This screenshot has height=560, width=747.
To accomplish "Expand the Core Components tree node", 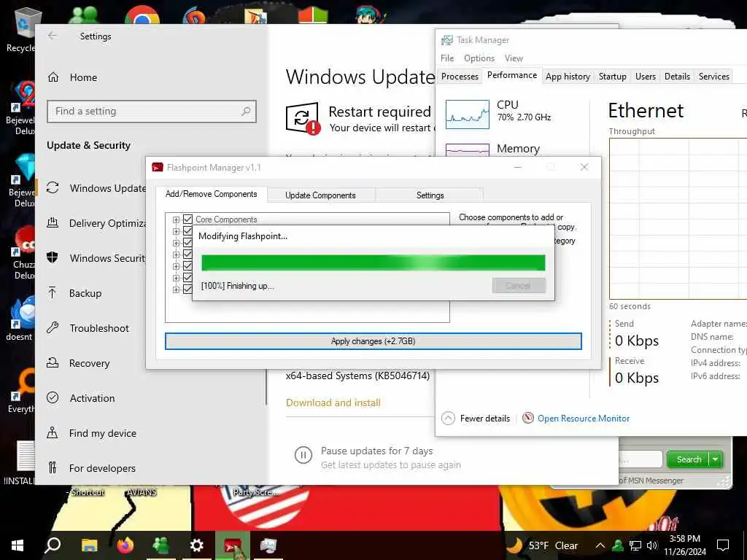I will point(176,219).
